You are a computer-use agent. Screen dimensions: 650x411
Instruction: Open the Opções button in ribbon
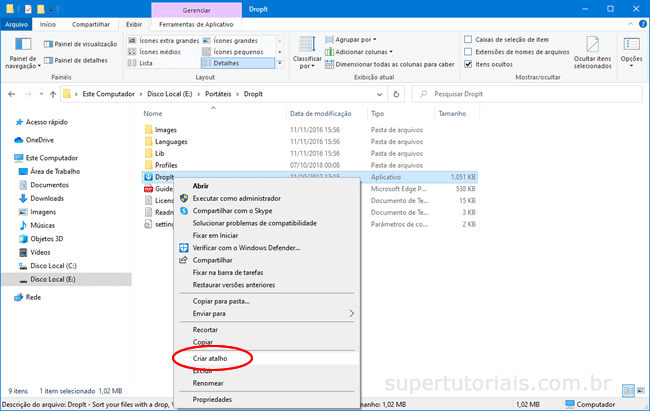pos(631,47)
